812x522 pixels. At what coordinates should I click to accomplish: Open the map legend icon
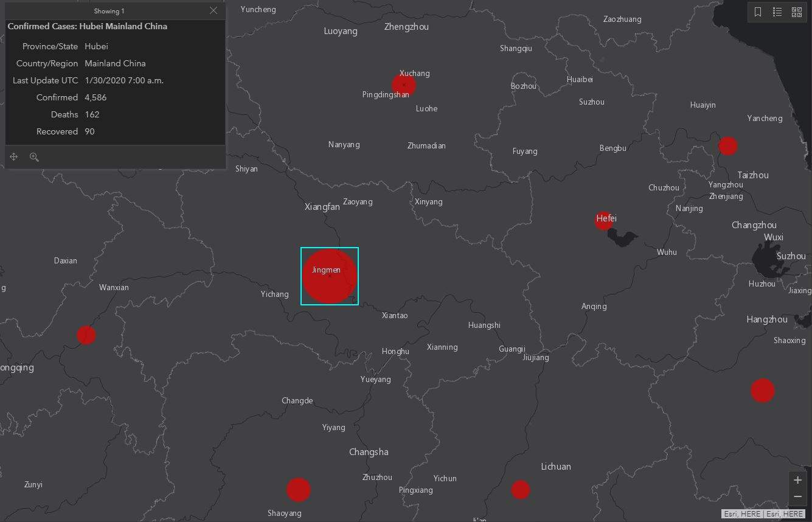coord(777,12)
